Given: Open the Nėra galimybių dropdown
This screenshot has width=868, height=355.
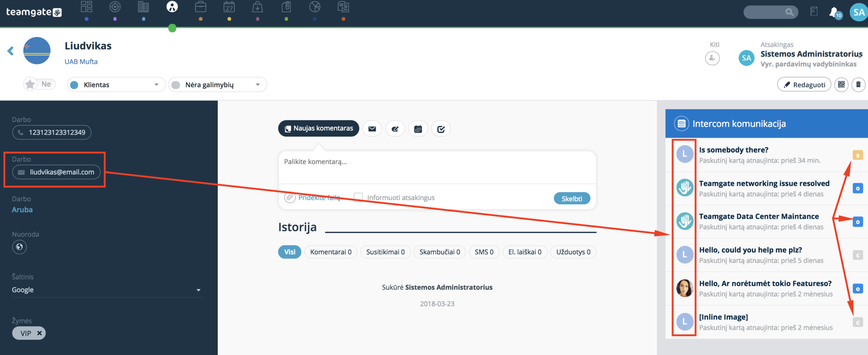Looking at the screenshot, I should click(217, 84).
